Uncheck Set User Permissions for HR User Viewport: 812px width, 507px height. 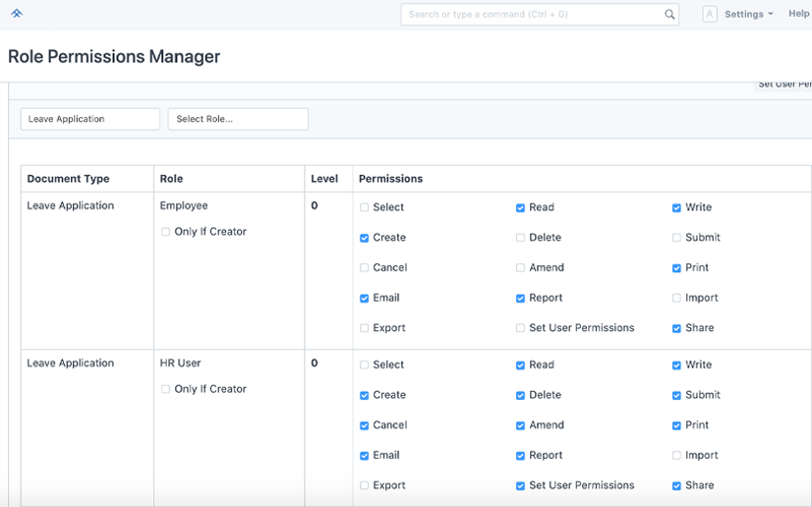tap(520, 485)
